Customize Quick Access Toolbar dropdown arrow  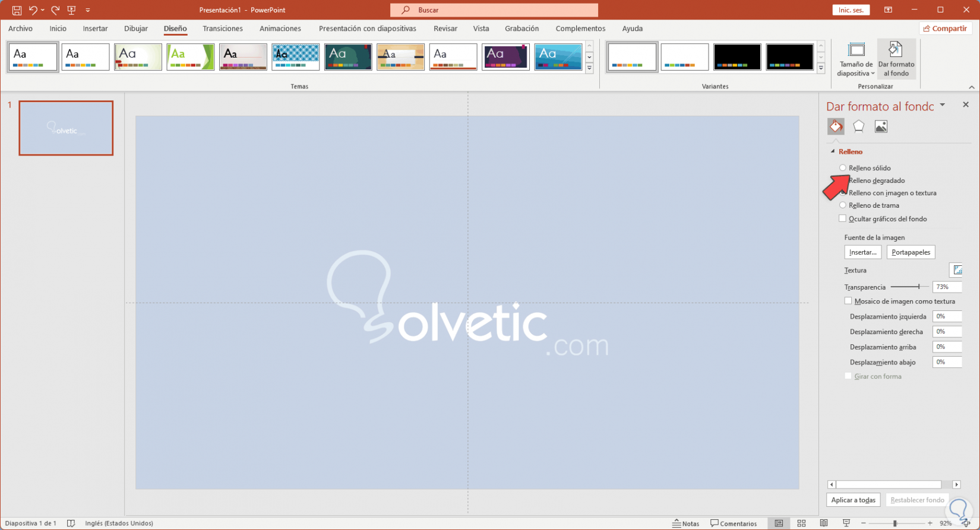[x=88, y=10]
